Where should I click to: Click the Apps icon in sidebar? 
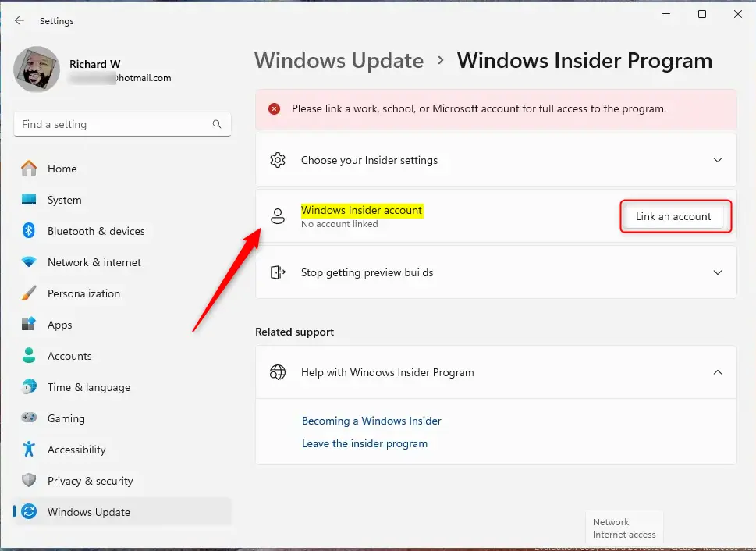coord(29,324)
